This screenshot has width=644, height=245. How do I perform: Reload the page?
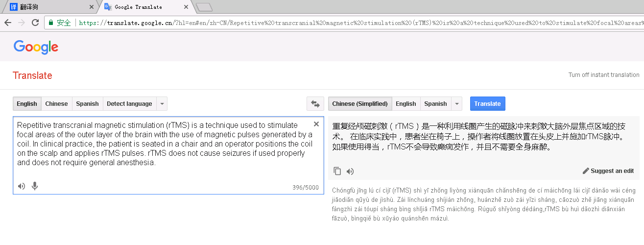[35, 23]
